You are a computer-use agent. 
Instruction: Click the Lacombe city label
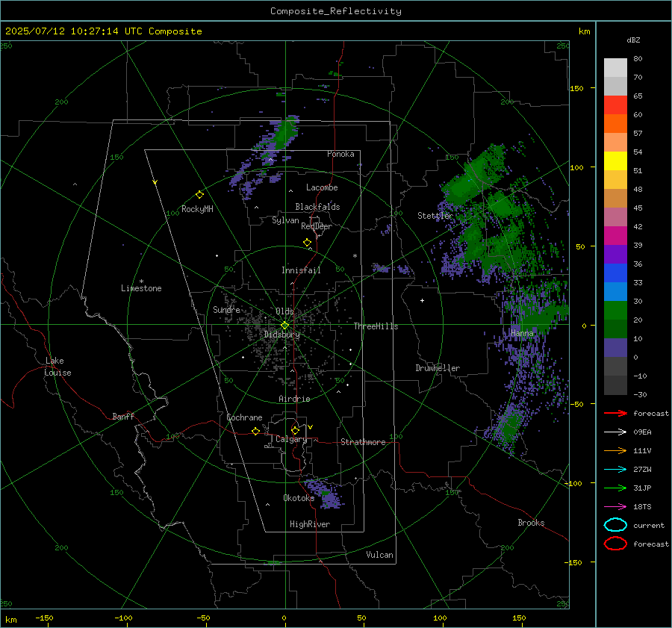(x=322, y=187)
